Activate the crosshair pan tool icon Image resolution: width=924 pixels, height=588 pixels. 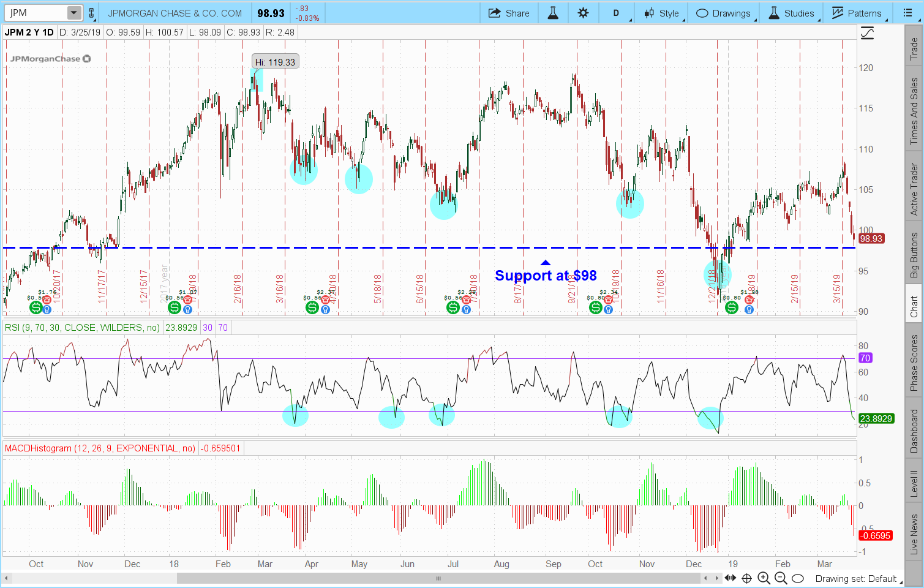pyautogui.click(x=746, y=578)
